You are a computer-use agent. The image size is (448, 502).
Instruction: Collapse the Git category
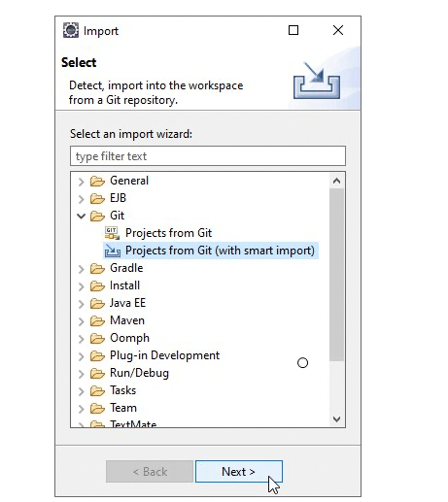pos(82,216)
